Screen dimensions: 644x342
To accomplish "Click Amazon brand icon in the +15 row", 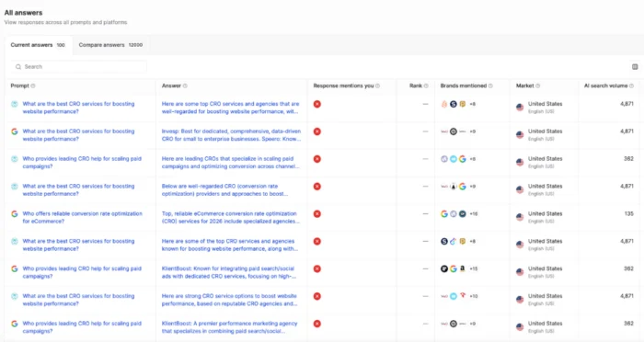I will click(x=463, y=268).
